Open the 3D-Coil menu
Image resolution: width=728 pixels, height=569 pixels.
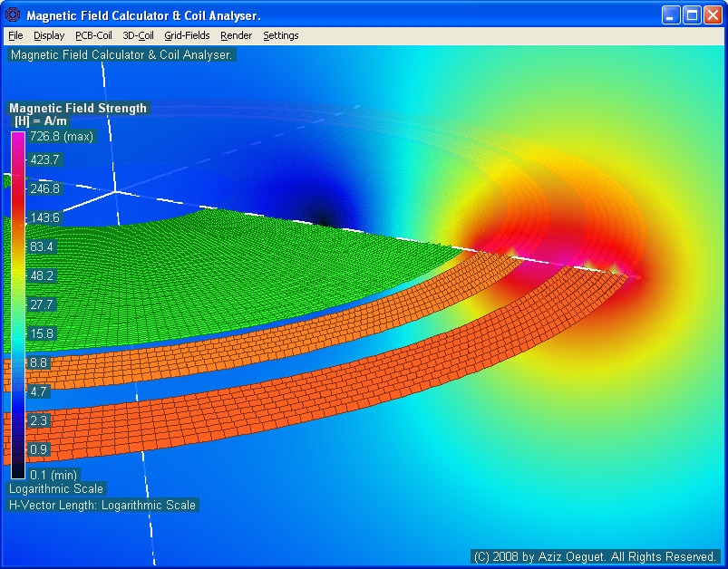[138, 35]
